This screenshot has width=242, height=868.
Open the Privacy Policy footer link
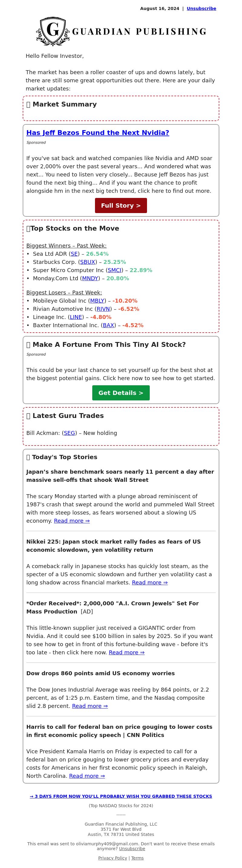113,858
